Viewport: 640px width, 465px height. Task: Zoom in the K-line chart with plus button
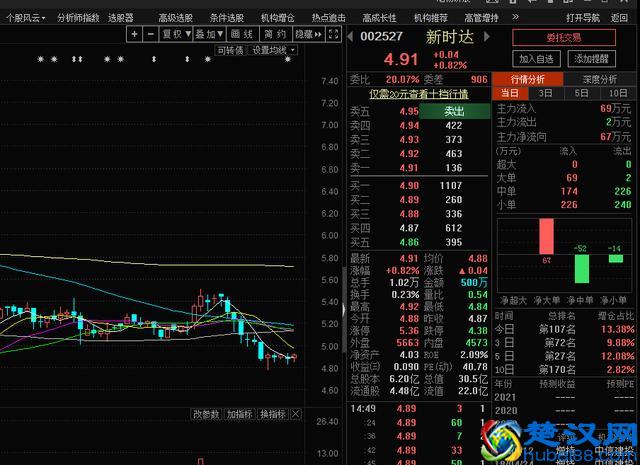coord(134,34)
